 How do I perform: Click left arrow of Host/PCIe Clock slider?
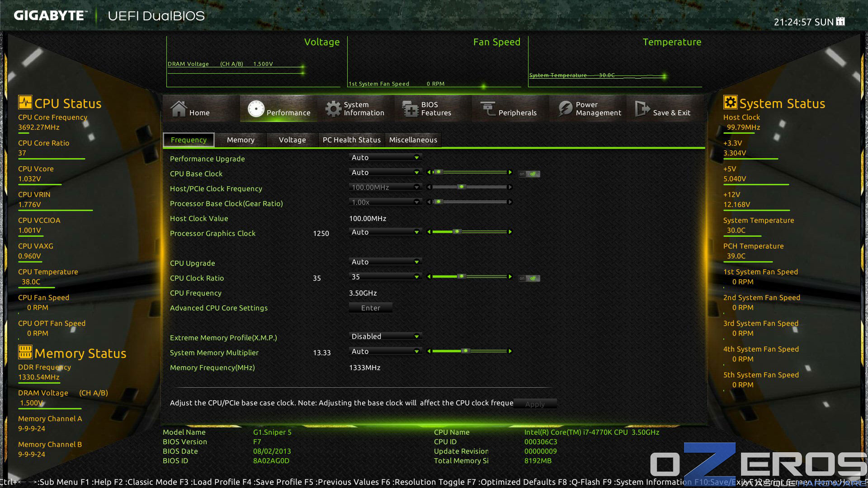click(x=429, y=187)
